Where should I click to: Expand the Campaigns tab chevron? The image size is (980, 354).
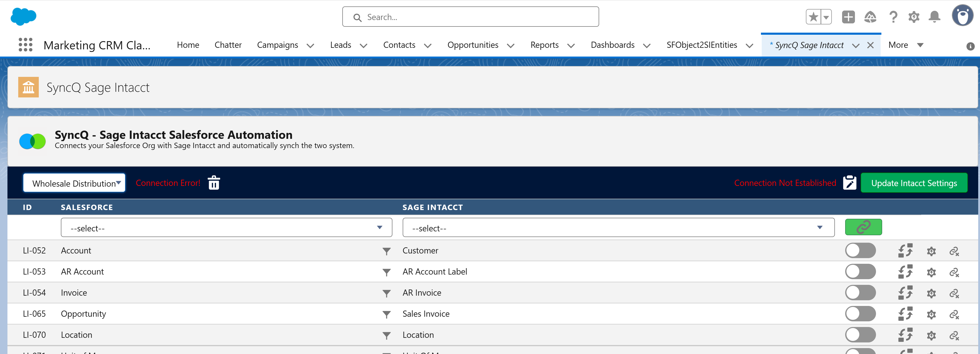click(x=310, y=46)
